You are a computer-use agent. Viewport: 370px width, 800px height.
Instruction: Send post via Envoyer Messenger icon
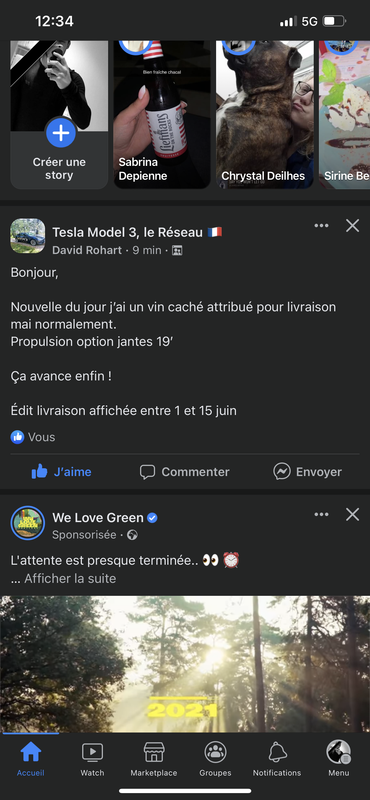[x=307, y=472]
